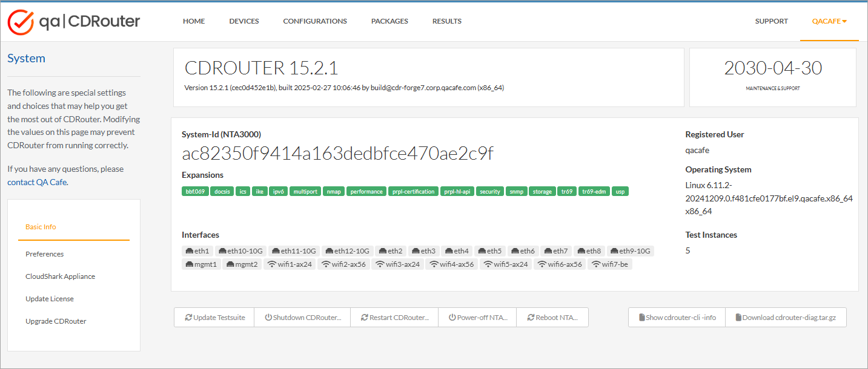
Task: Open CloudShark Appliance section
Action: click(x=60, y=276)
